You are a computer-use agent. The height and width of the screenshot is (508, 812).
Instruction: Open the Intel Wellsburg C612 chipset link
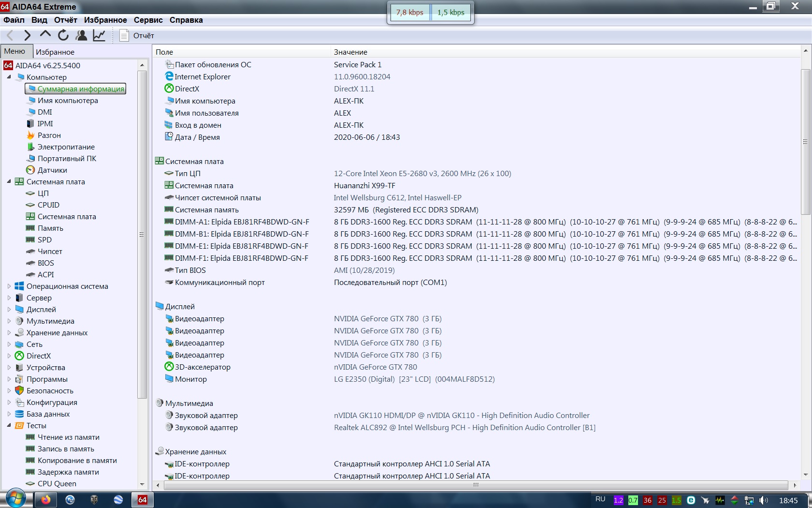pyautogui.click(x=397, y=197)
